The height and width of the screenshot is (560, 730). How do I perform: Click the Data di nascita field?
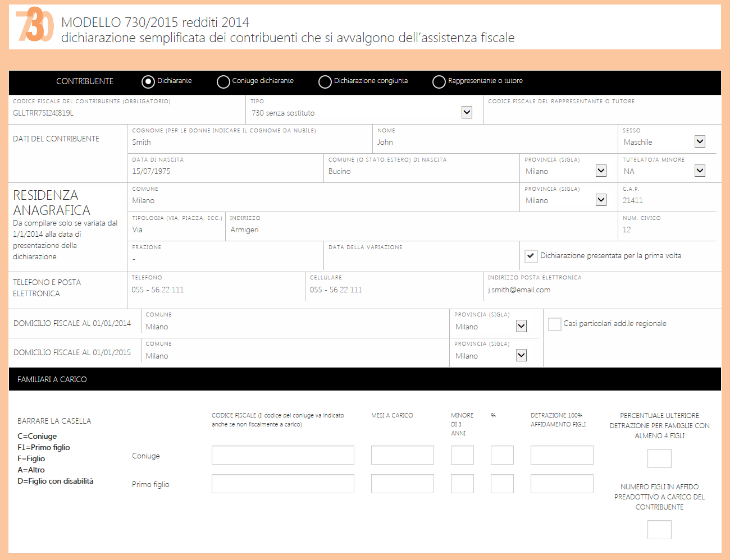coord(226,171)
